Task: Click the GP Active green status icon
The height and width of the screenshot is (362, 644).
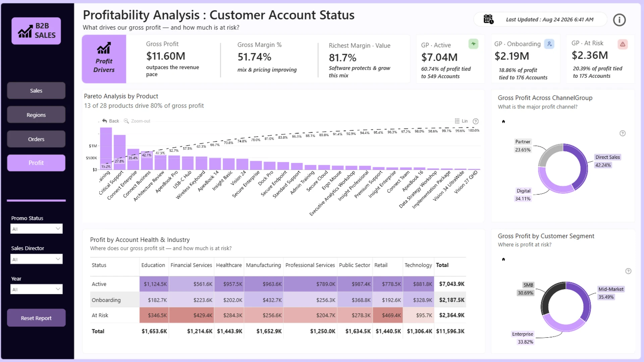Action: pyautogui.click(x=473, y=44)
